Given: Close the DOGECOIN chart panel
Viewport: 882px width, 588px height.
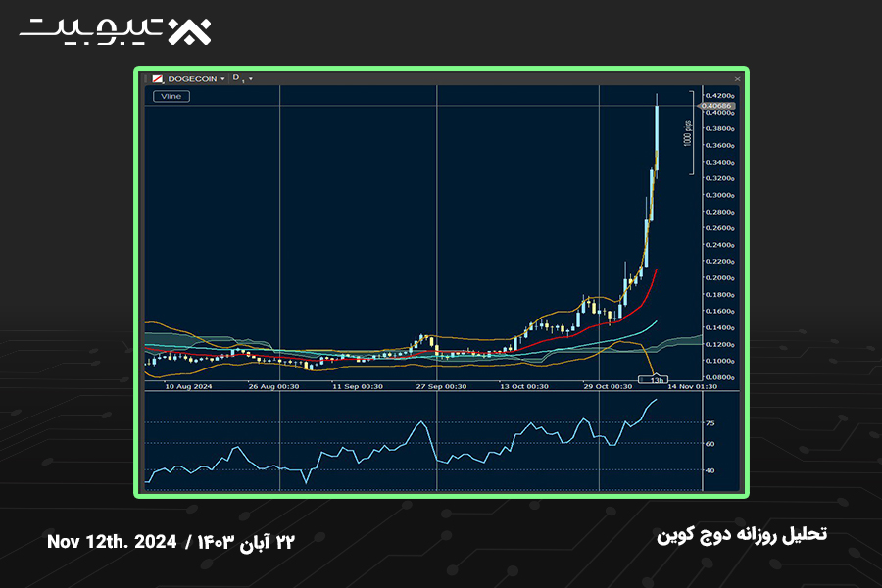Looking at the screenshot, I should pyautogui.click(x=737, y=79).
